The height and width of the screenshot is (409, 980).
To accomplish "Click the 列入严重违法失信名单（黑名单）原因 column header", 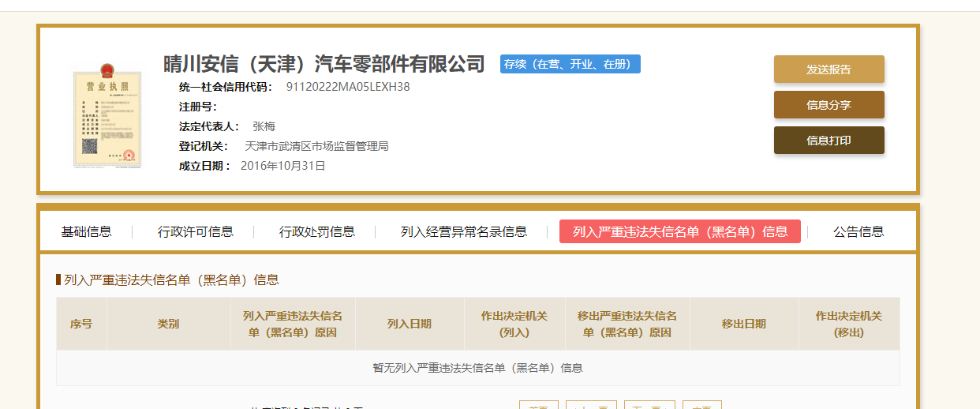I will point(293,324).
